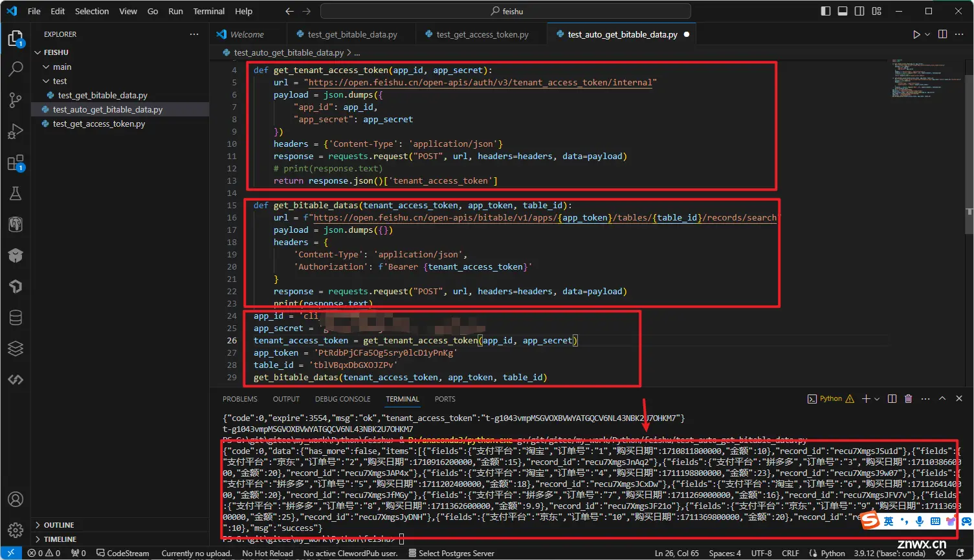Open the run button dropdown arrow
Screen dimensions: 974x560
pos(928,34)
